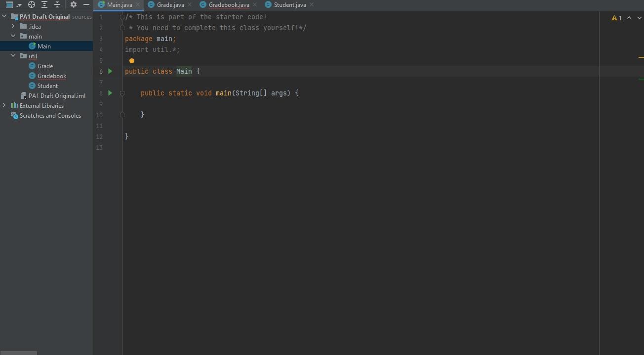Click the run arrow beside the main method
644x355 pixels.
point(110,93)
